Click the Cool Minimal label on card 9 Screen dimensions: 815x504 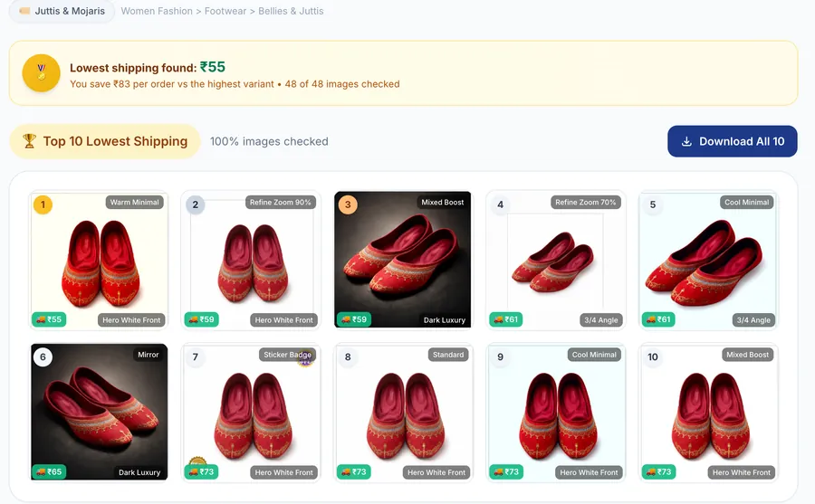594,355
